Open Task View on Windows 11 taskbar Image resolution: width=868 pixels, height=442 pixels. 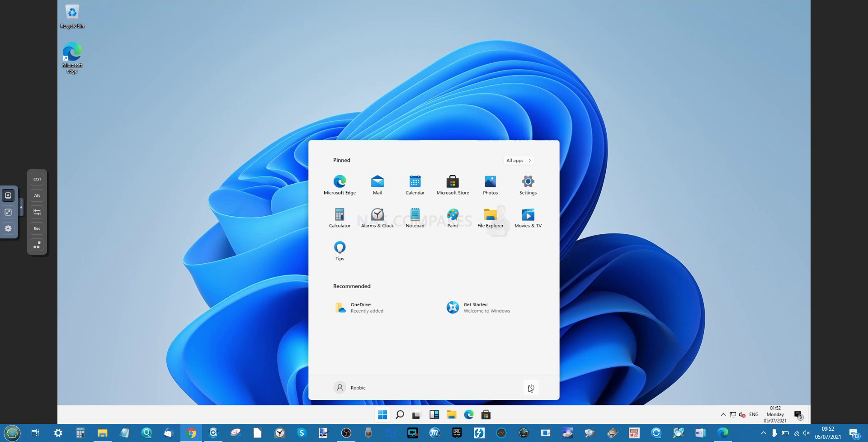coord(416,414)
